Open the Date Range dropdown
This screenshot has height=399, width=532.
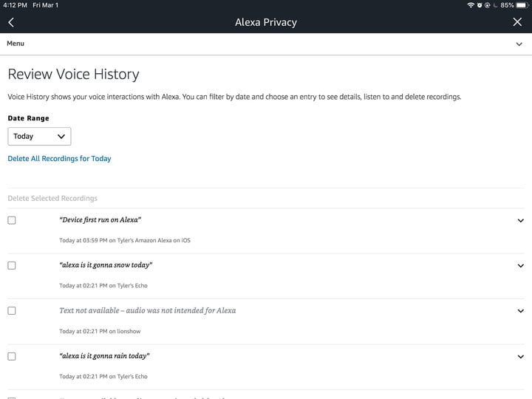(x=39, y=136)
